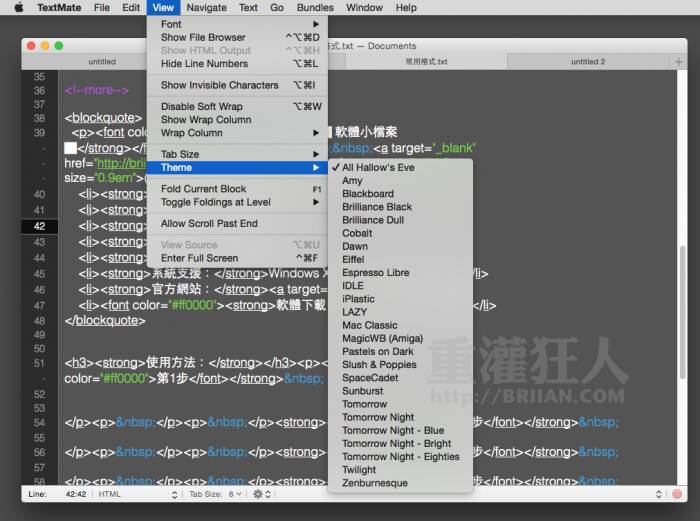Open the Edit menu
The width and height of the screenshot is (700, 521).
point(131,8)
